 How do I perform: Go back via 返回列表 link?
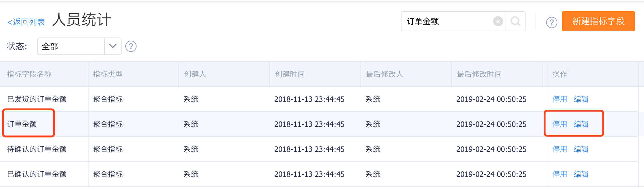coord(26,22)
